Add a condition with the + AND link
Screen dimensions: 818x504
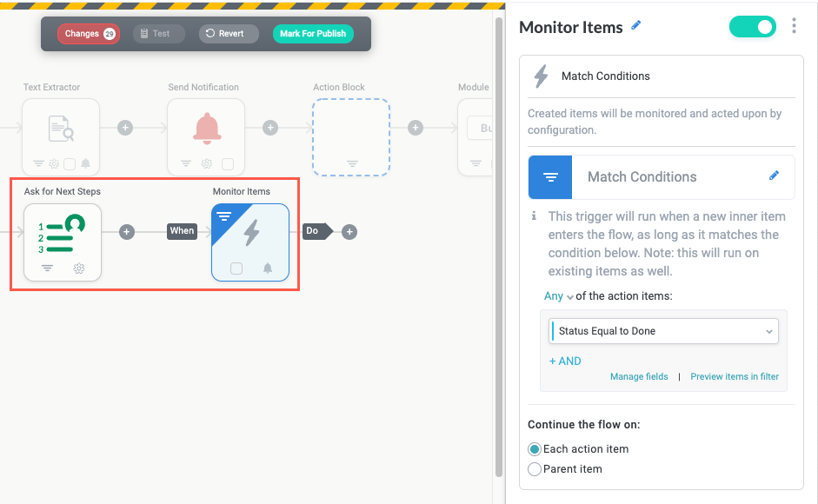coord(565,361)
